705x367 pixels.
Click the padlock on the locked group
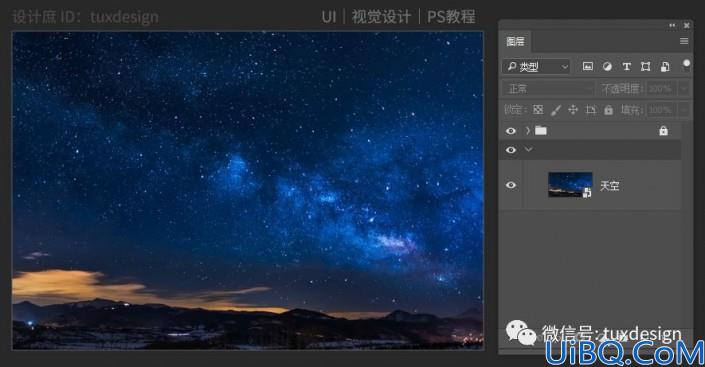pyautogui.click(x=663, y=131)
